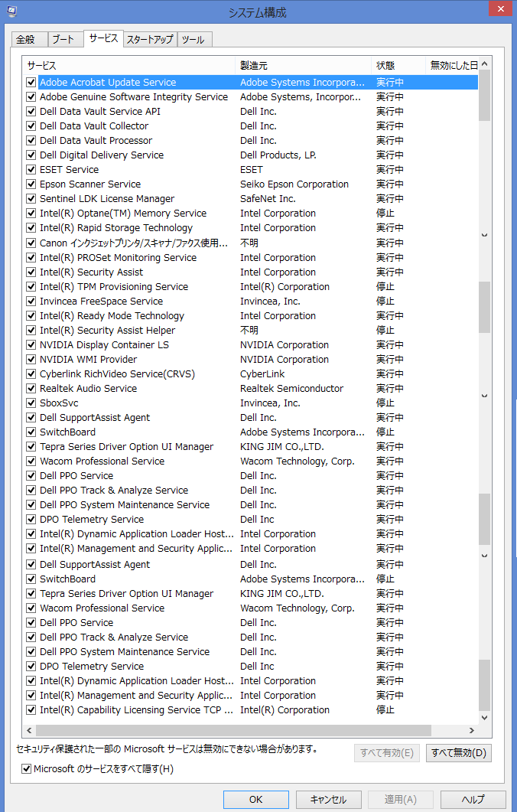This screenshot has width=517, height=812.
Task: Sort list by the サービス column header
Action: pyautogui.click(x=128, y=65)
